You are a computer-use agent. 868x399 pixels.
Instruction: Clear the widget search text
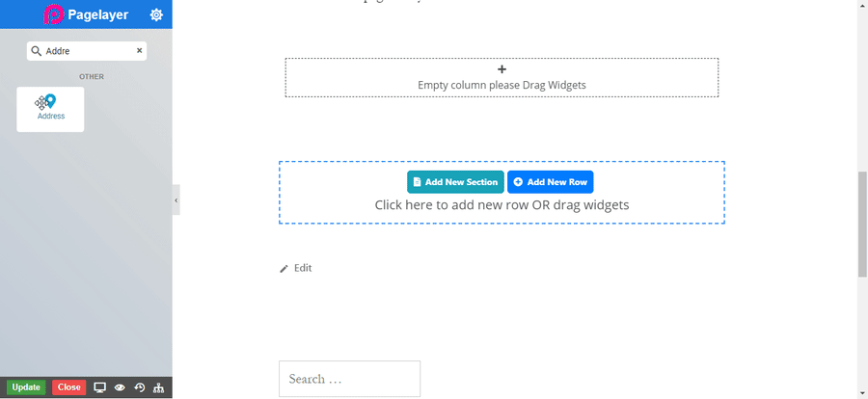click(139, 51)
